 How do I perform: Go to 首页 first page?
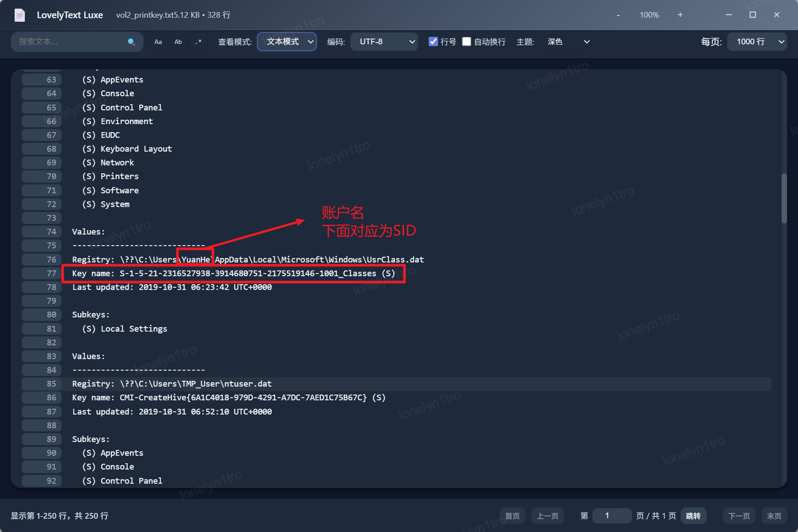pyautogui.click(x=512, y=516)
